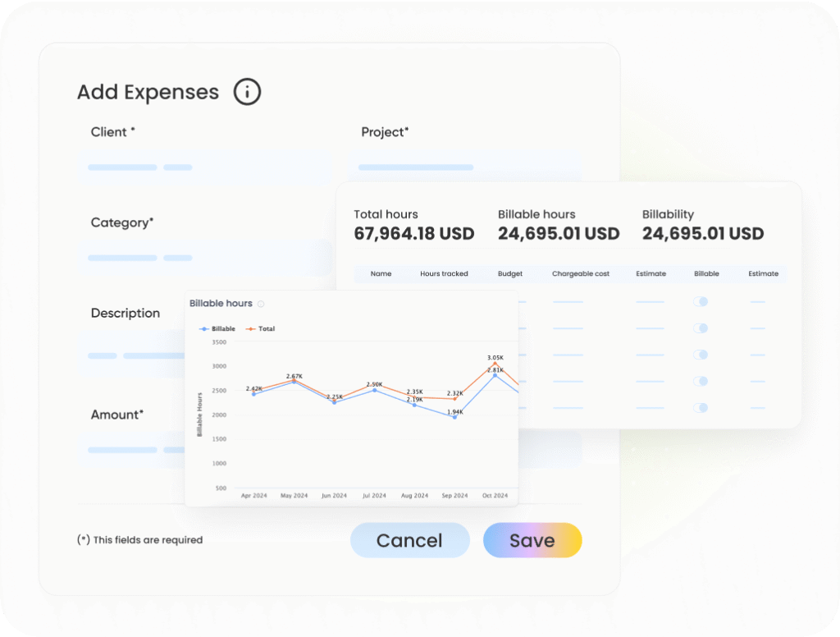Toggle the Billable switch in the first row

[701, 302]
